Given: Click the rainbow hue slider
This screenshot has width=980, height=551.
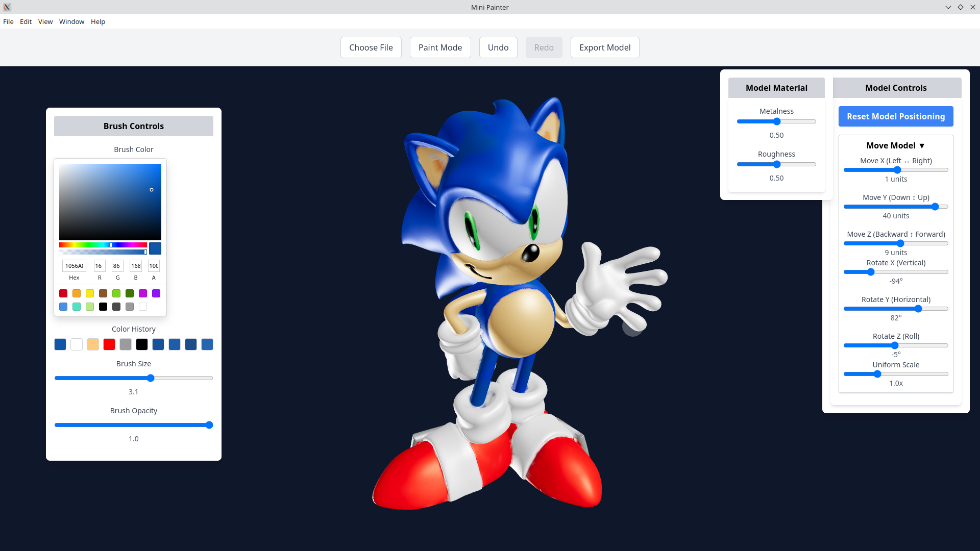Looking at the screenshot, I should pos(103,245).
